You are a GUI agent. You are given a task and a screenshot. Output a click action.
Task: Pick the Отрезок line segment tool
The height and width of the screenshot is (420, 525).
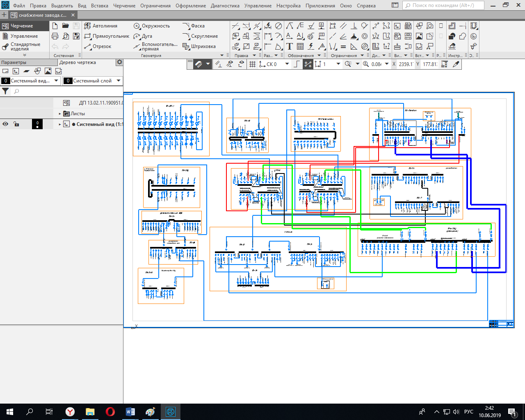(98, 46)
